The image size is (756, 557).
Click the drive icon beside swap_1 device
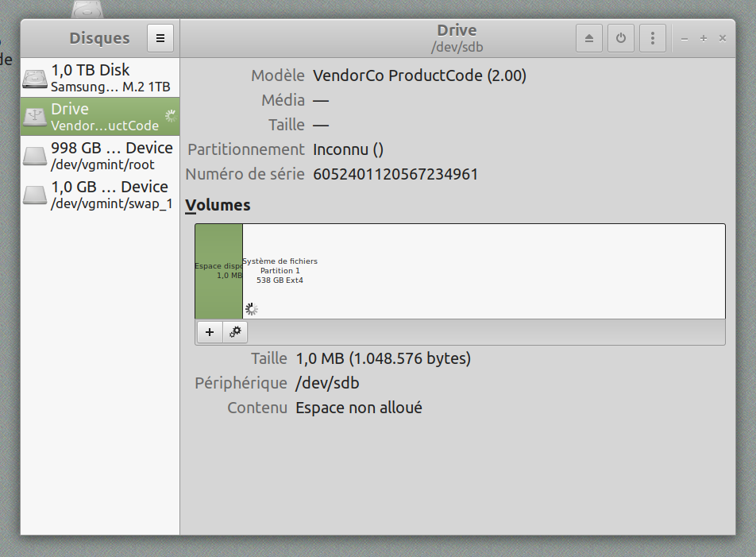point(35,195)
